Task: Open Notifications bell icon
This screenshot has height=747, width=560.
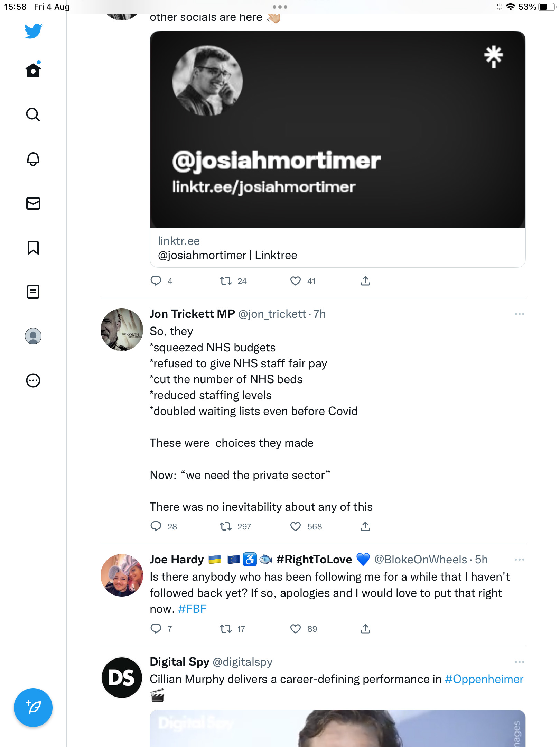Action: coord(33,159)
